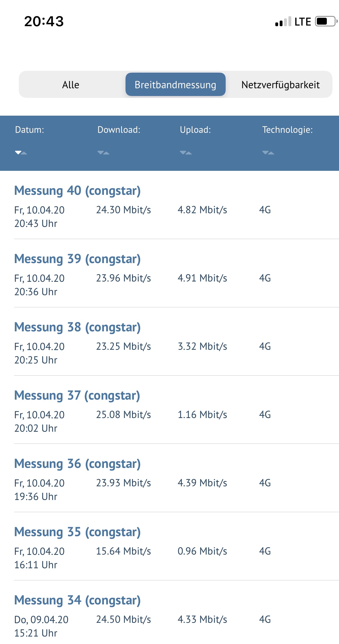339x644 pixels.
Task: View Messung 34 (congstar) measurement
Action: pyautogui.click(x=77, y=600)
